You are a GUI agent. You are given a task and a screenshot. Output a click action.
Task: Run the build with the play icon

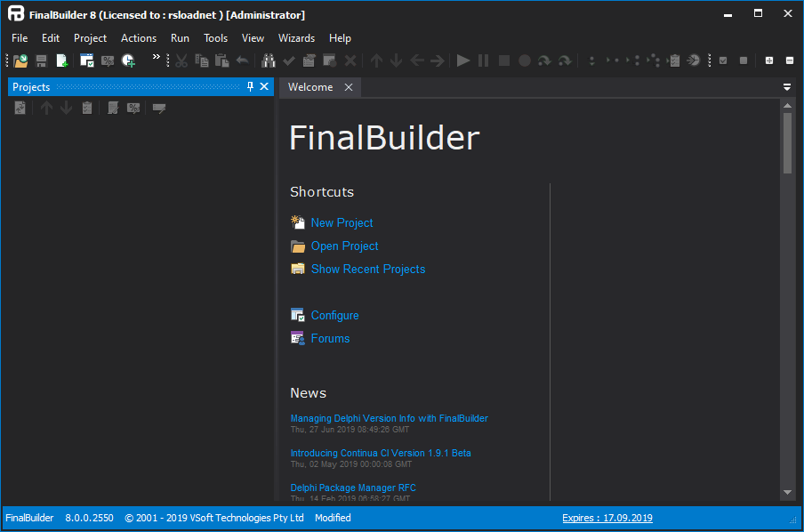tap(463, 60)
